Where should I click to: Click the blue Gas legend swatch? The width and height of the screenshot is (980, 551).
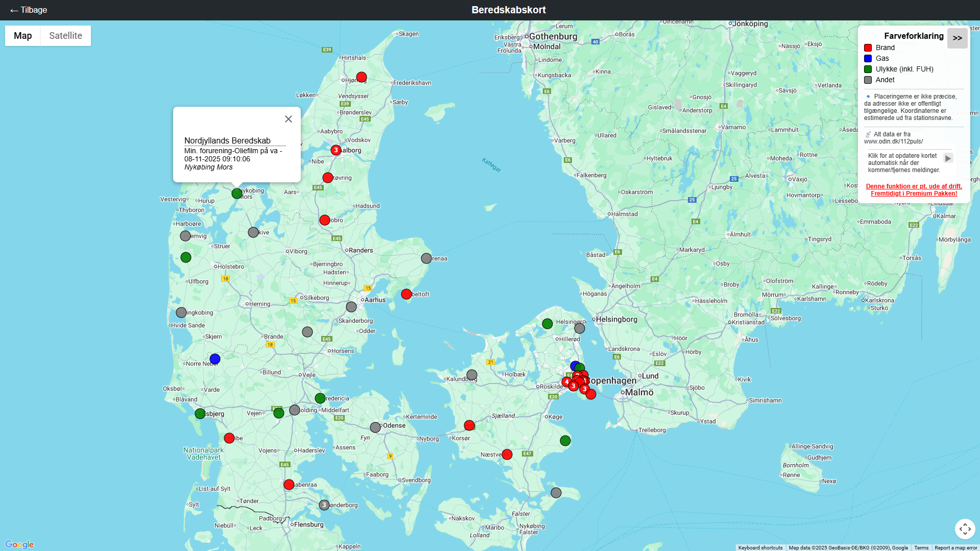[868, 58]
